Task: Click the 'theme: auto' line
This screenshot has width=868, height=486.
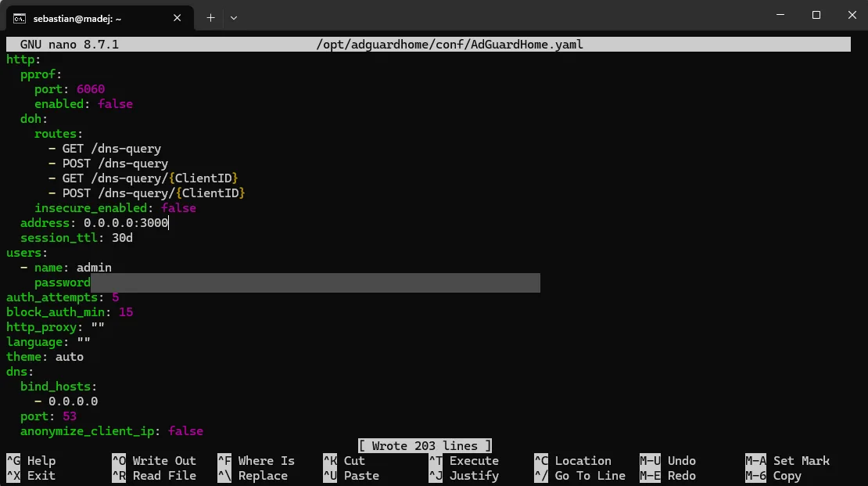Action: coord(45,357)
